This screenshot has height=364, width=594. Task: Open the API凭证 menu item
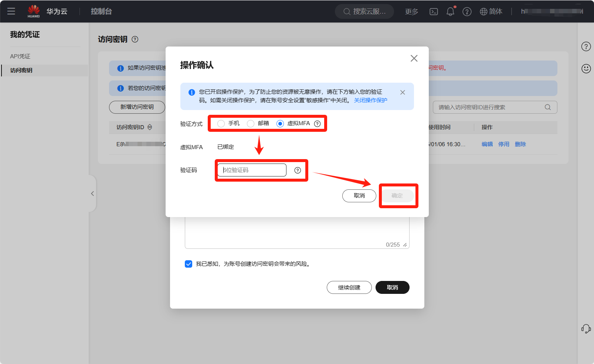pos(20,56)
